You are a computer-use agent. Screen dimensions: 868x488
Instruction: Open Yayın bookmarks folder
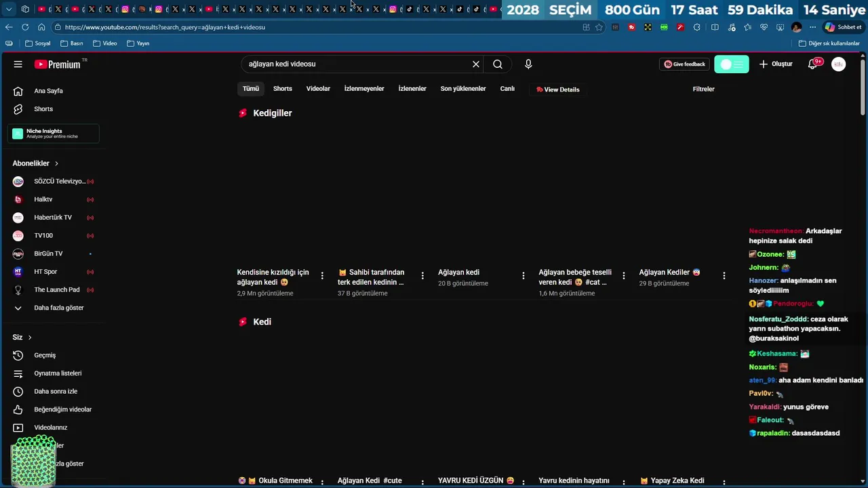point(138,43)
